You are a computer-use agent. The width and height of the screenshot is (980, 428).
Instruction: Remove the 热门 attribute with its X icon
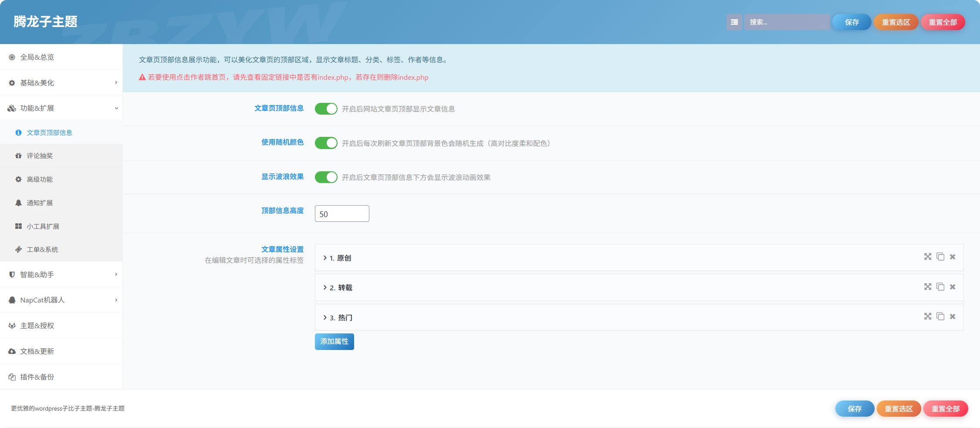(x=953, y=316)
